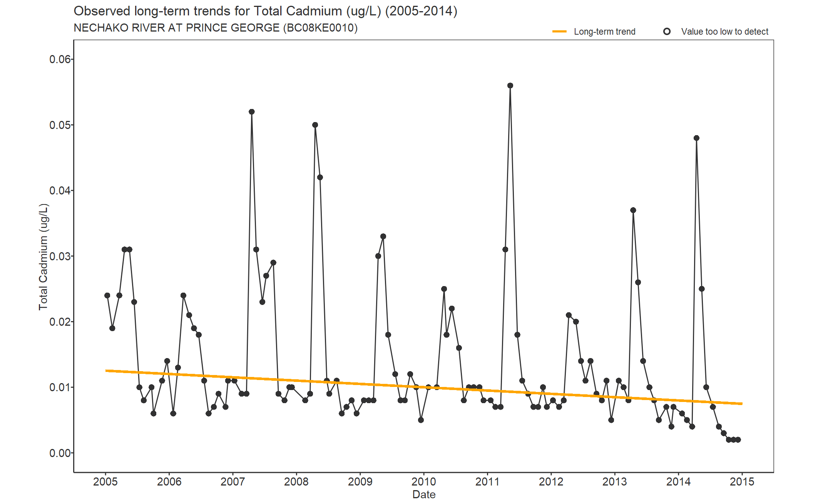
Task: Click the 2010 peak data point at 0.025
Action: (x=444, y=289)
